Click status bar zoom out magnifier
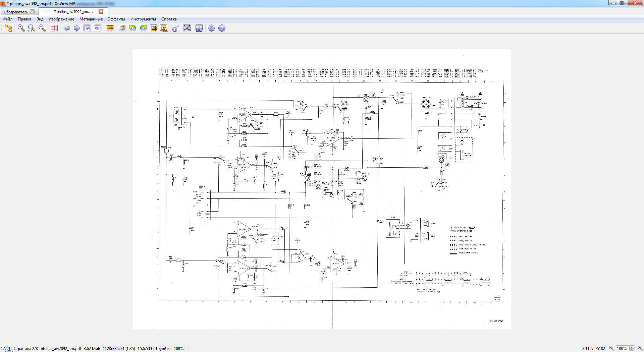 pos(611,348)
